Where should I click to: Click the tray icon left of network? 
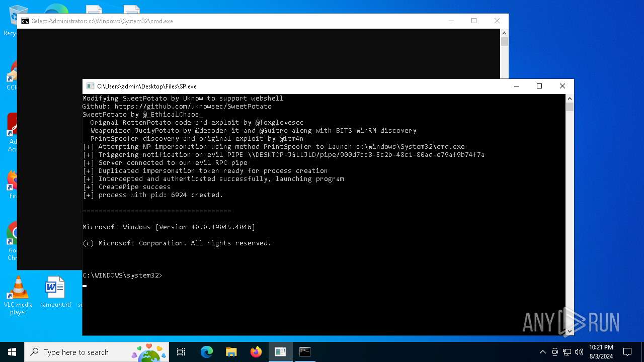[555, 352]
